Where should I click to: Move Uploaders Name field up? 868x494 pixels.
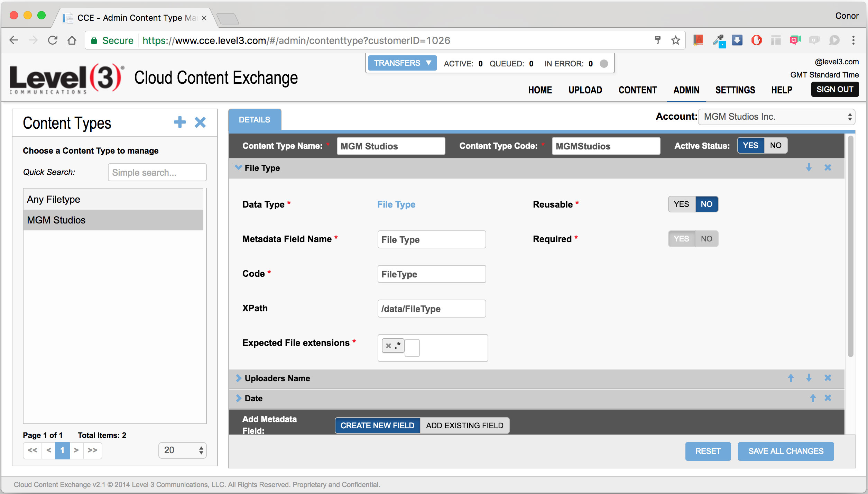click(791, 378)
